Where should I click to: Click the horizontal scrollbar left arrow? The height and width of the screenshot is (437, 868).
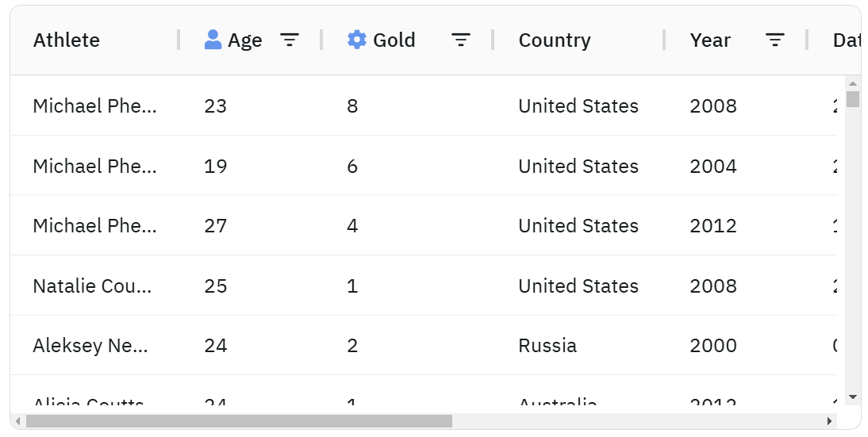pyautogui.click(x=18, y=421)
